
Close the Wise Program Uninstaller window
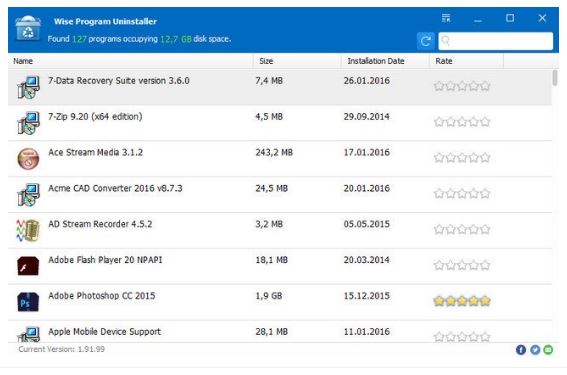pos(542,18)
